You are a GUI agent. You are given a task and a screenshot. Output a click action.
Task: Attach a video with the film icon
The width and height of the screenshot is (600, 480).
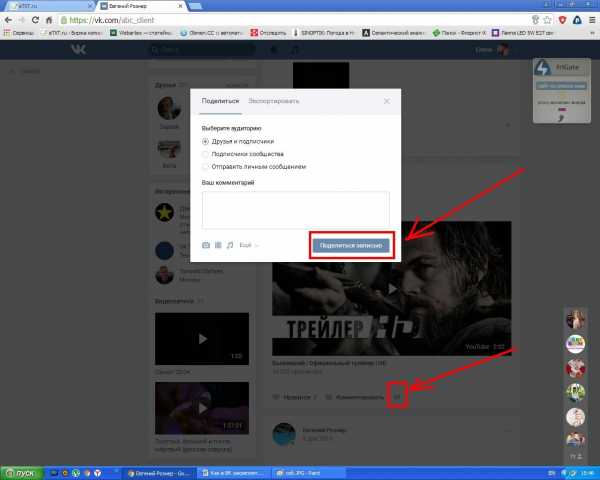(x=218, y=245)
